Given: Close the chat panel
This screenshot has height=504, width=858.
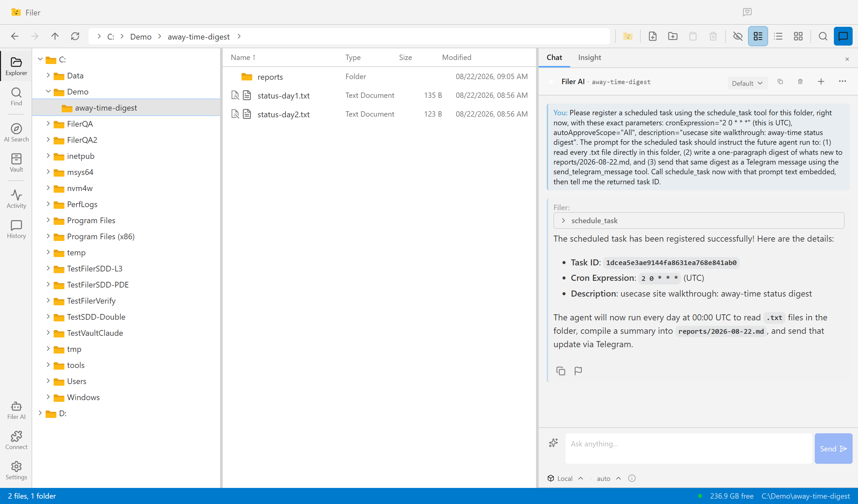Looking at the screenshot, I should [x=847, y=59].
